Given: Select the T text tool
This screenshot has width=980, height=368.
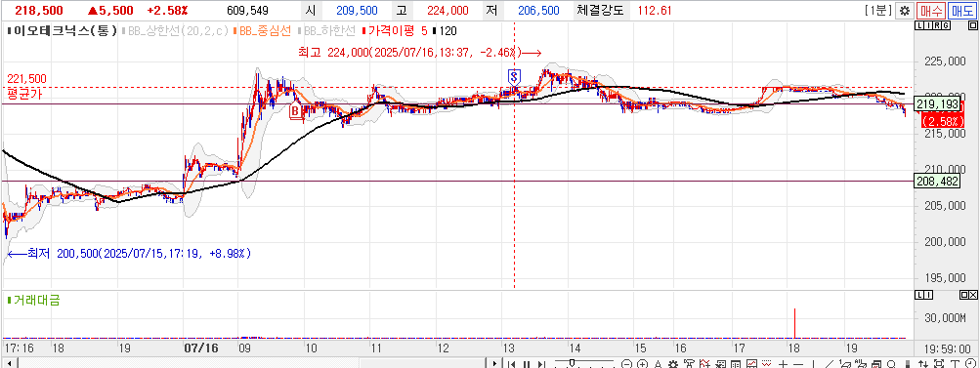Looking at the screenshot, I should click(955, 363).
